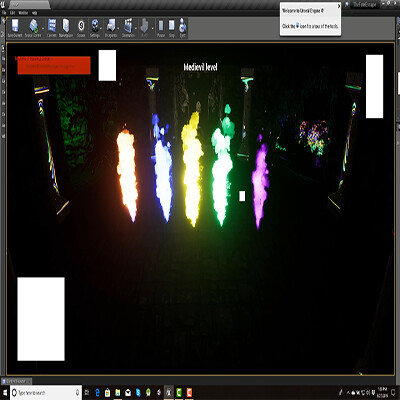Click the taskbar search box

tap(45, 393)
